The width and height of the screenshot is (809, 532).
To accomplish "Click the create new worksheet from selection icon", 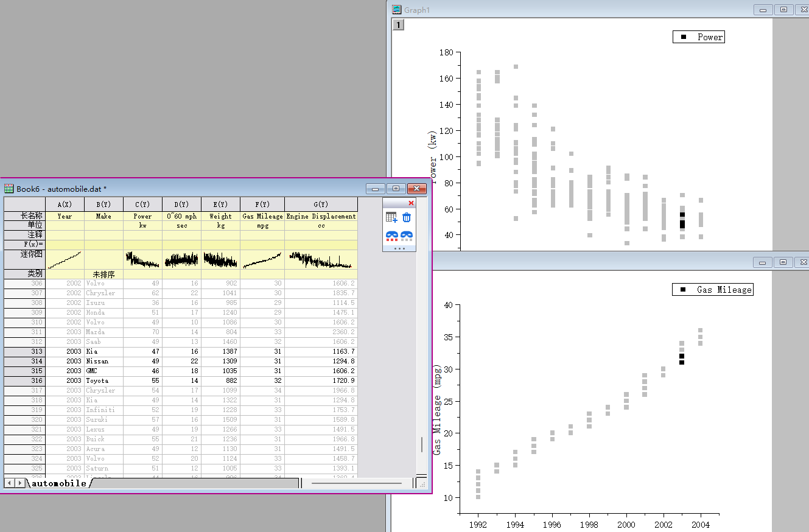I will click(x=391, y=217).
